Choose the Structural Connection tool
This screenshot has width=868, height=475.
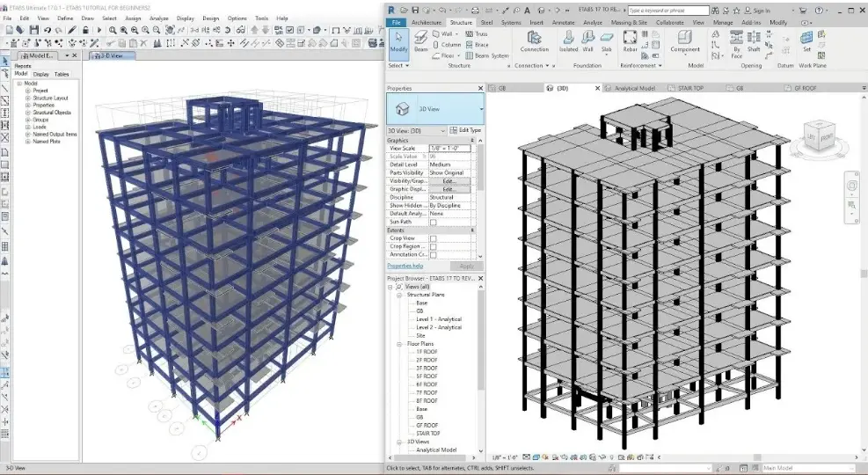(x=534, y=40)
